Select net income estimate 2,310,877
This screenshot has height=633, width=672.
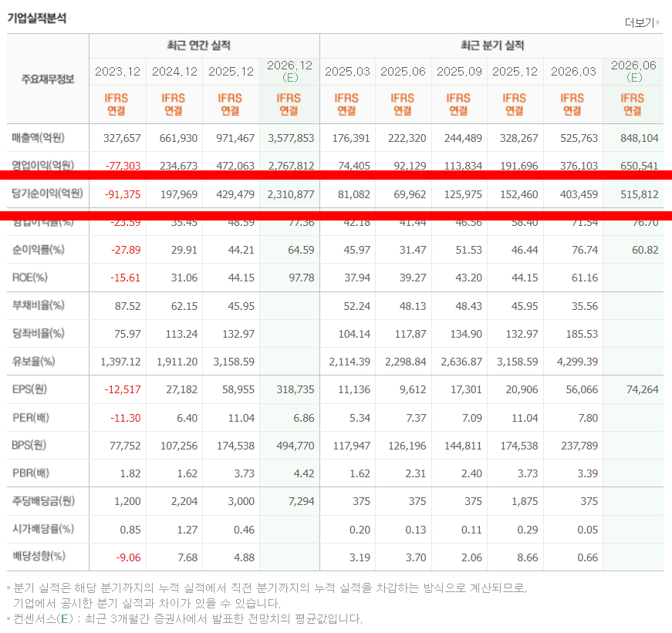[x=291, y=194]
